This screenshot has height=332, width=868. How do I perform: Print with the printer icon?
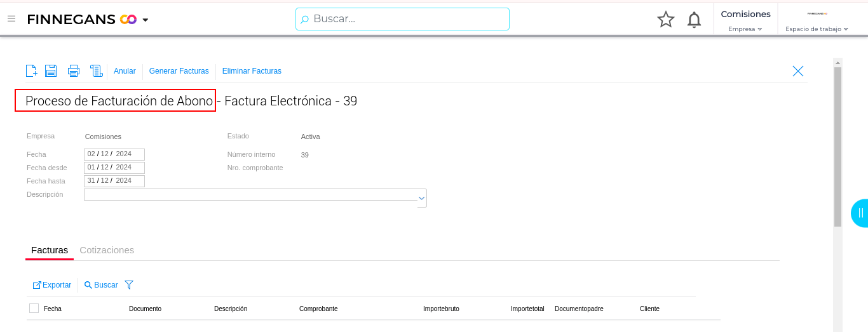(x=74, y=71)
